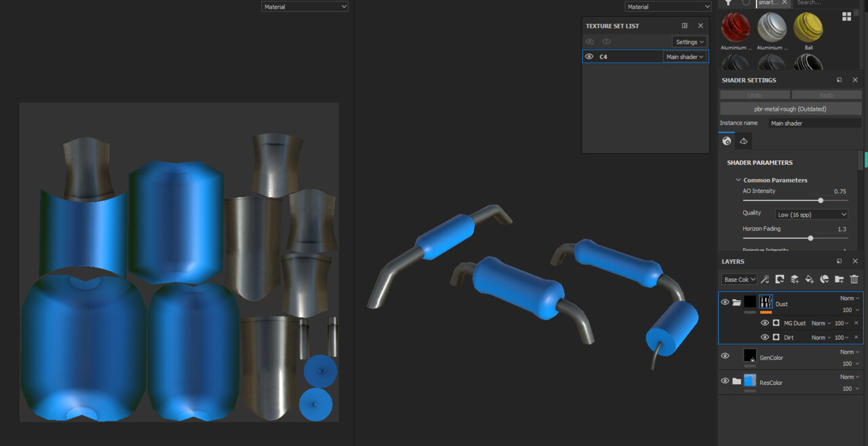The width and height of the screenshot is (868, 446).
Task: Add a mask to the layer
Action: tap(780, 279)
